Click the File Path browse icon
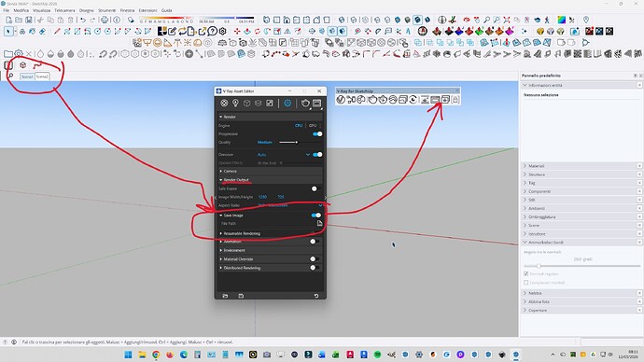Viewport: 644px width, 362px height. (x=319, y=223)
